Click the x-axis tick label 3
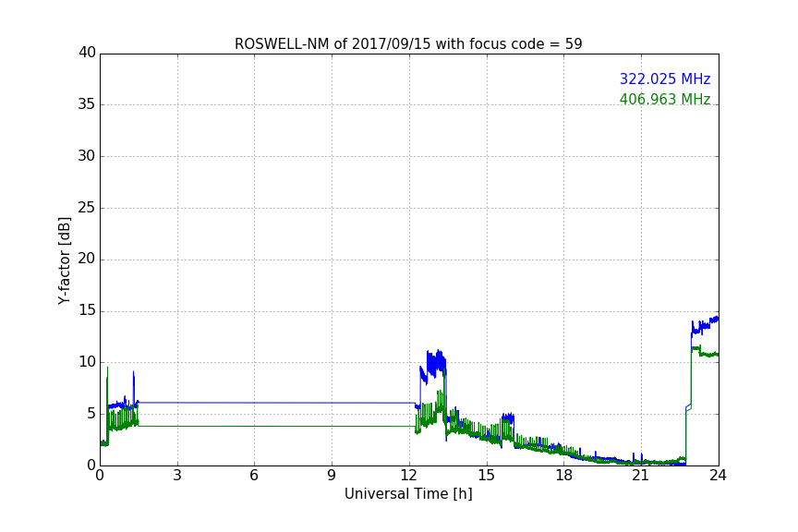Screen dimensions: 798x532 tap(177, 476)
